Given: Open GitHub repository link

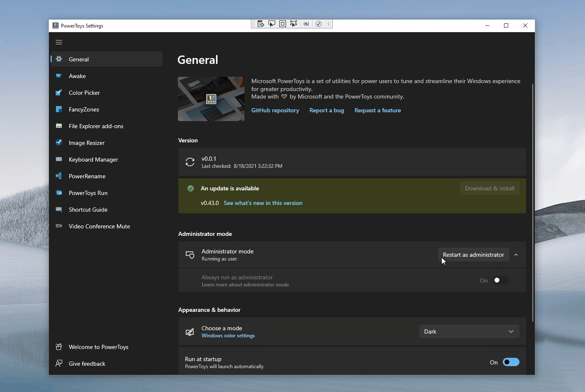Looking at the screenshot, I should [275, 110].
